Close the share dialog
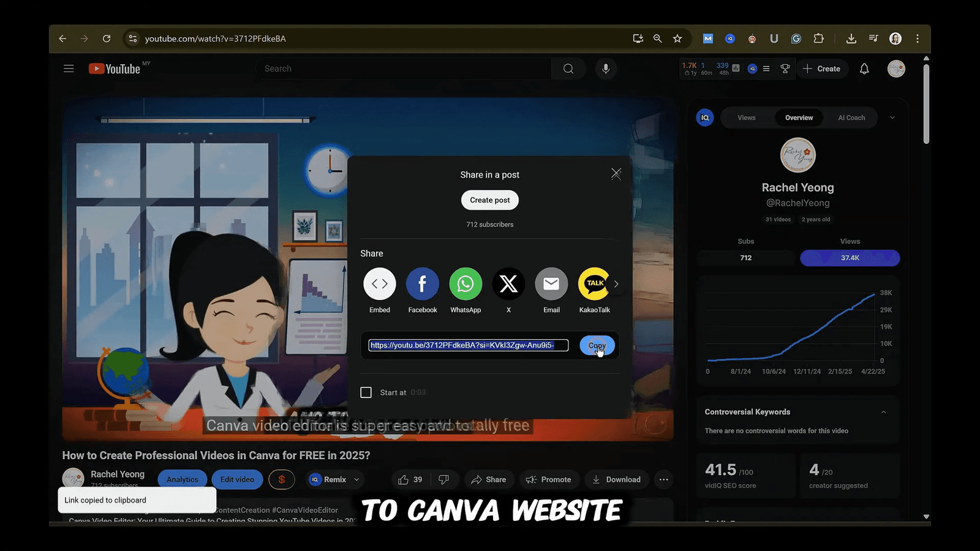The height and width of the screenshot is (551, 980). click(x=616, y=174)
